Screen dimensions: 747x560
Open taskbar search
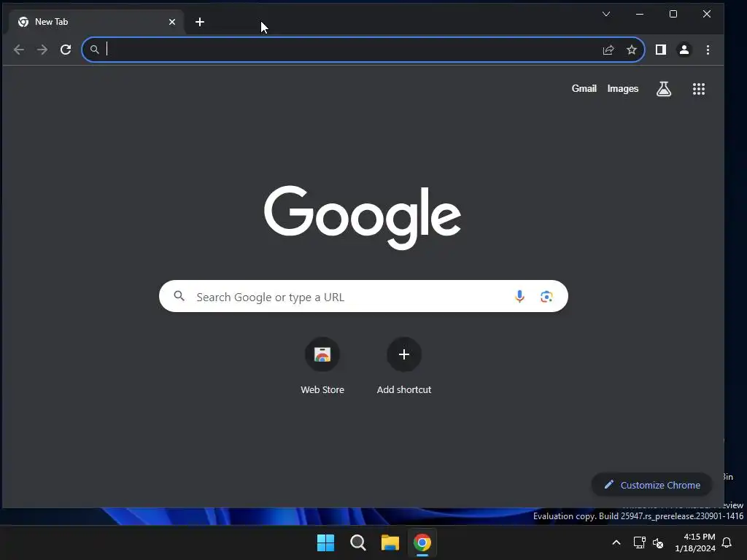click(x=357, y=542)
